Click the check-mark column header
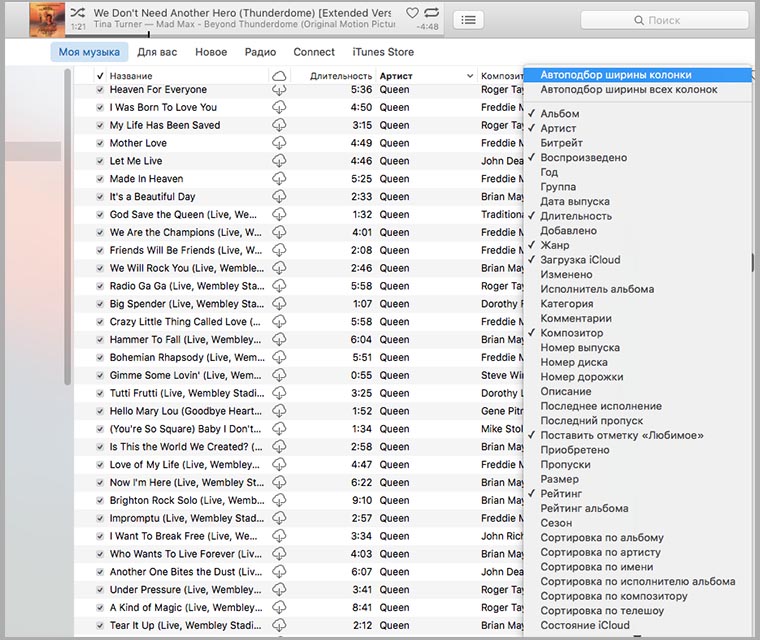760x640 pixels. [100, 76]
